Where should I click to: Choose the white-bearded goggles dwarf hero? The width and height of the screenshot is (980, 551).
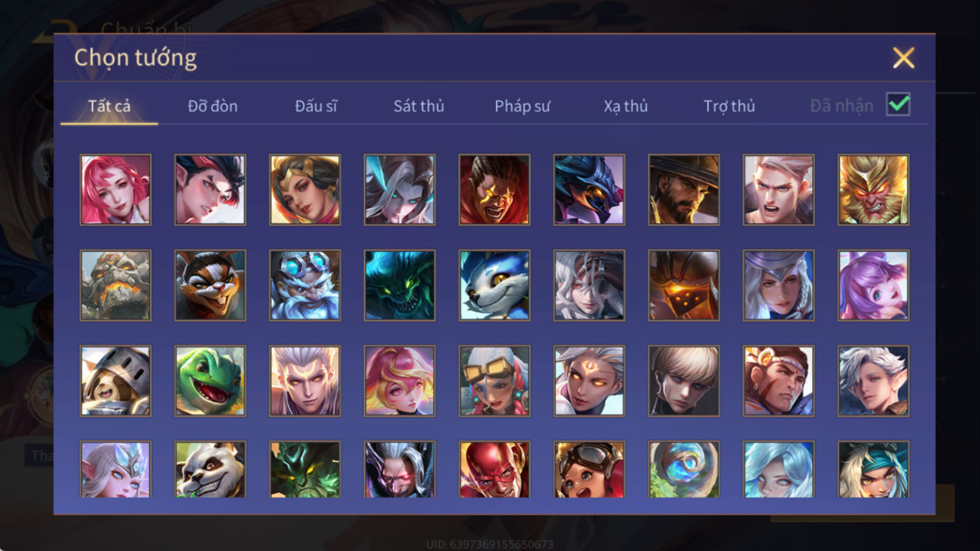(x=305, y=285)
